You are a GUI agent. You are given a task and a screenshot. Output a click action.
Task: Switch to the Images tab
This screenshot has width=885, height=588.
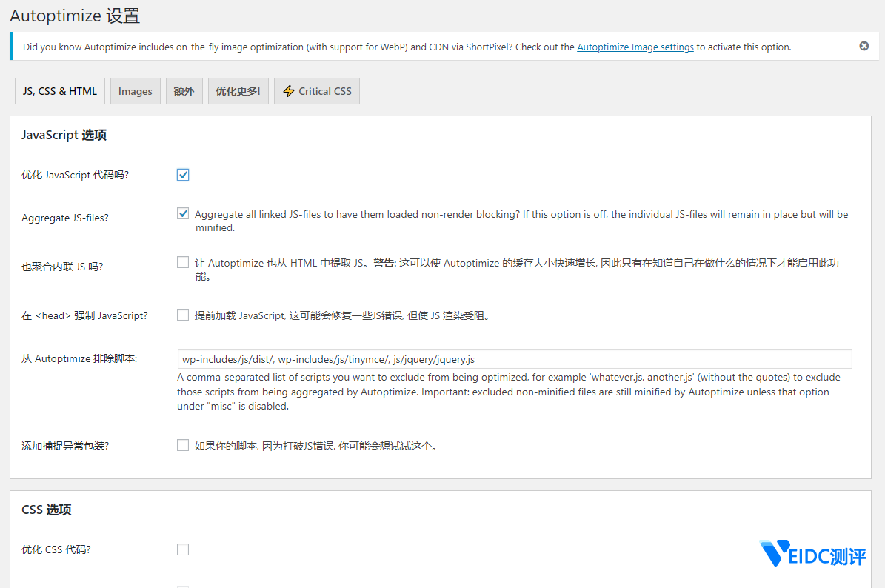pyautogui.click(x=135, y=90)
